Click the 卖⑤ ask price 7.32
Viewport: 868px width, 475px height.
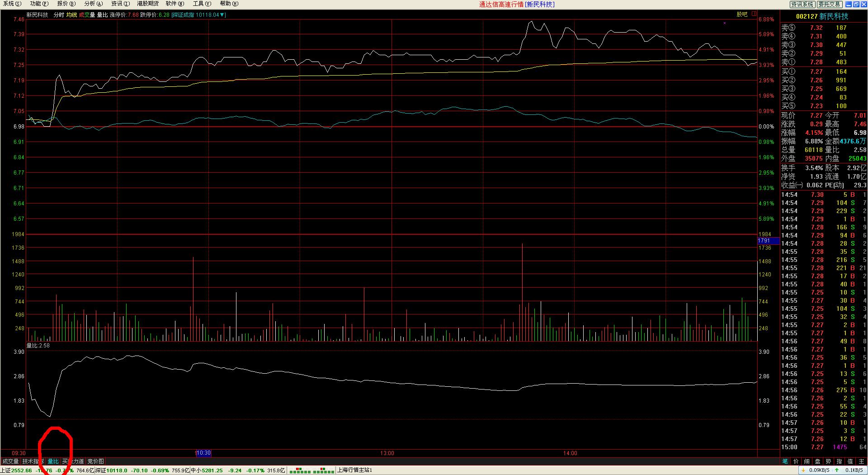coord(816,28)
